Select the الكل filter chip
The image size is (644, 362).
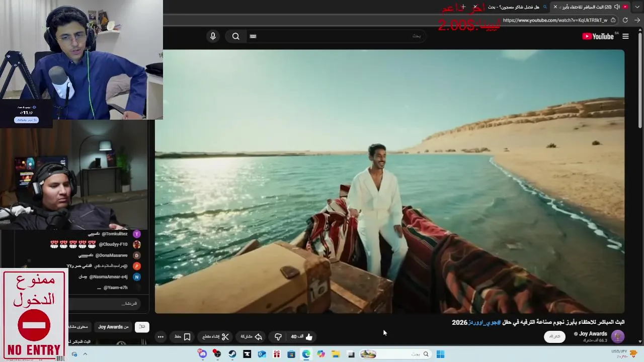pyautogui.click(x=142, y=327)
